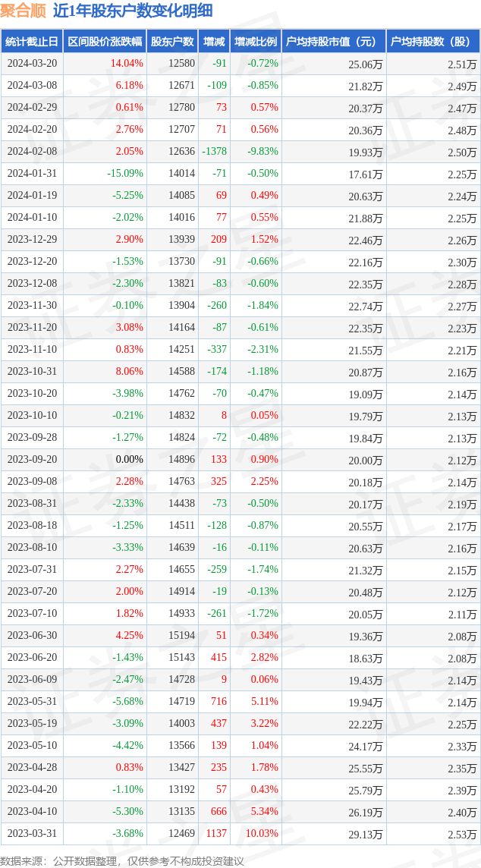Click shareholder count 15194 cell

pos(181,636)
